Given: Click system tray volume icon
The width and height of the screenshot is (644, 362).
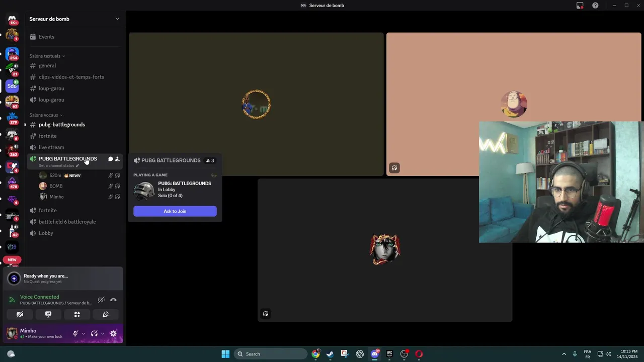Looking at the screenshot, I should (609, 354).
